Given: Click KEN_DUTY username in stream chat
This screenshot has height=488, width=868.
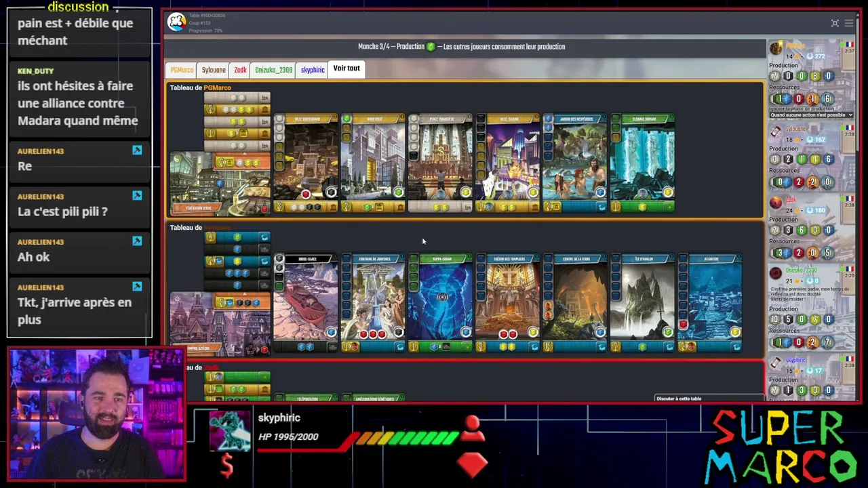Looking at the screenshot, I should tap(35, 71).
